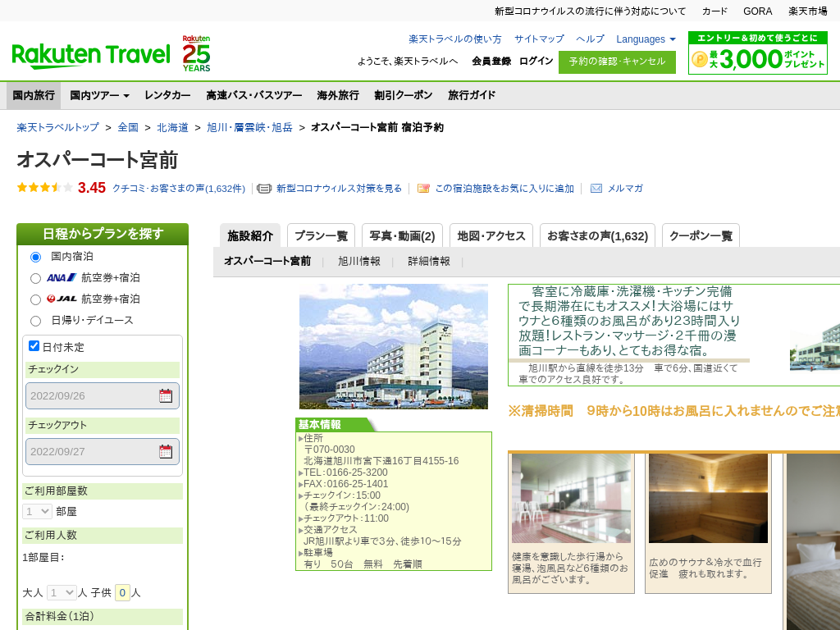This screenshot has height=630, width=840.
Task: Select レンタカー in the navigation bar
Action: [167, 95]
